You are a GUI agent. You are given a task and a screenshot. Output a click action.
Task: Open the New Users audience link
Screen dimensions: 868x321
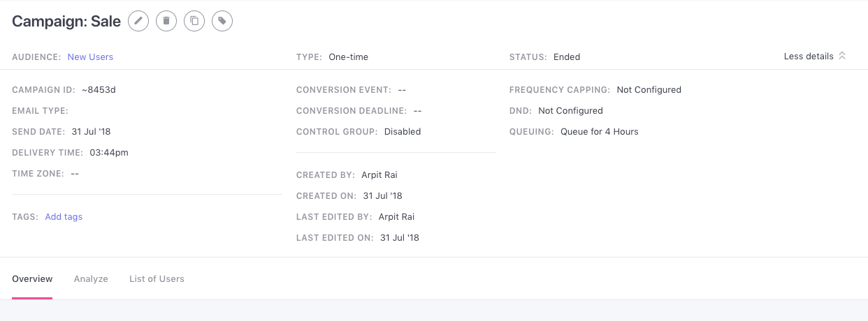point(90,57)
